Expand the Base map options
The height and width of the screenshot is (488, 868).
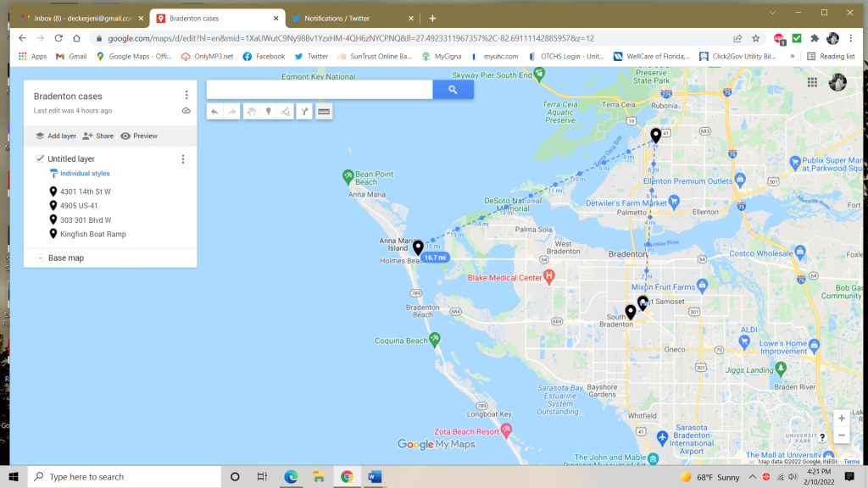tap(40, 258)
